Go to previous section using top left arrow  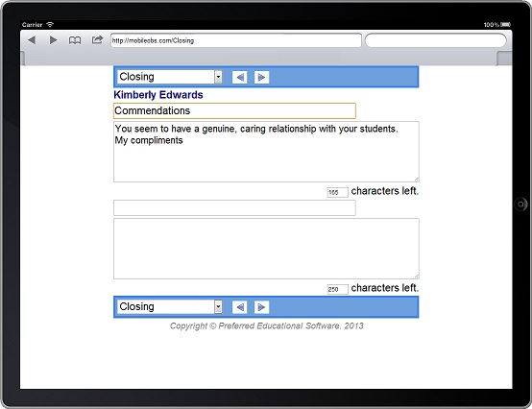pyautogui.click(x=239, y=78)
